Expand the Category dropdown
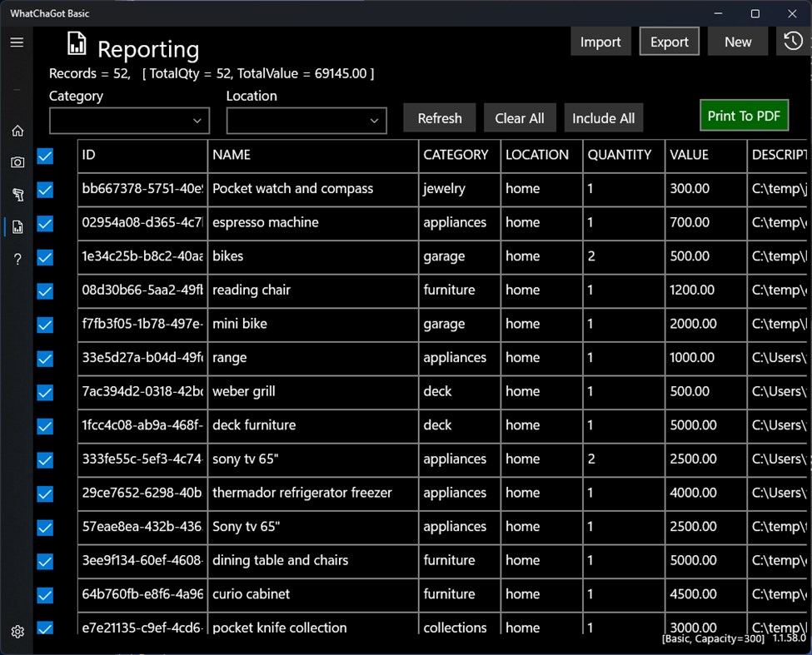The width and height of the screenshot is (812, 655). pyautogui.click(x=129, y=121)
